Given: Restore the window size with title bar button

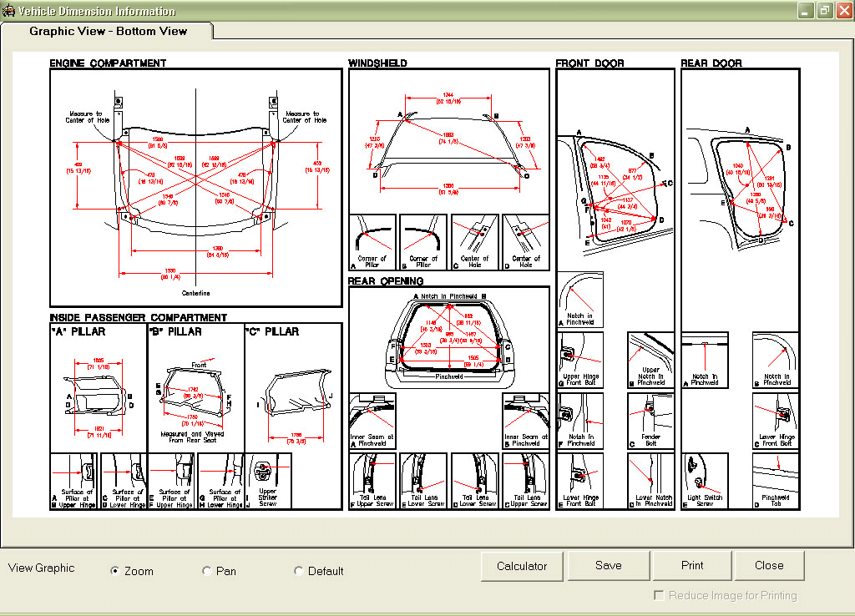Looking at the screenshot, I should click(825, 10).
